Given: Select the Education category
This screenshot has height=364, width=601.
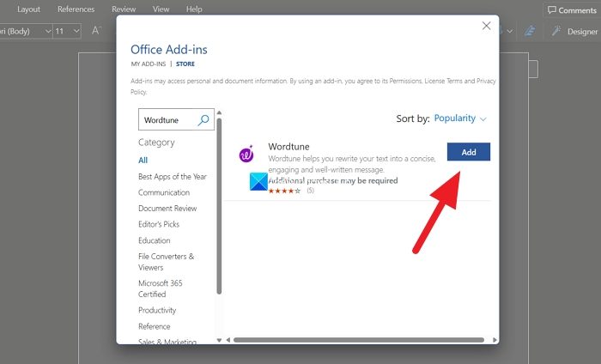Looking at the screenshot, I should coord(154,240).
